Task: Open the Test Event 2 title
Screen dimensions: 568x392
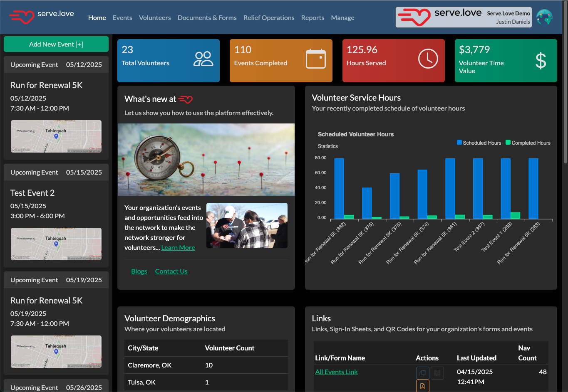Action: click(x=32, y=193)
